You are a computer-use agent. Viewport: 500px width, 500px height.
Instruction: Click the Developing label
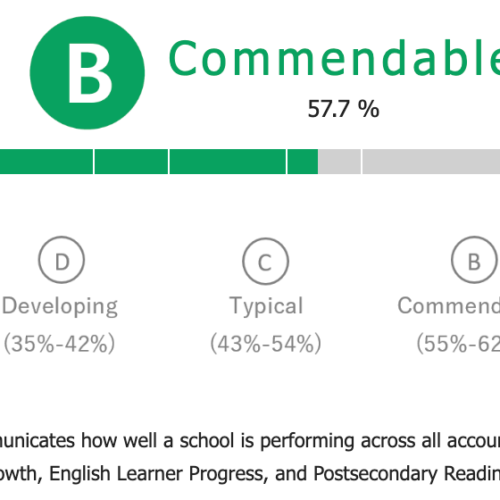click(60, 307)
